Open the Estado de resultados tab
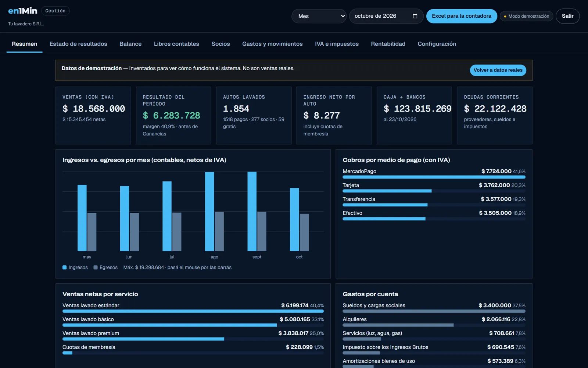Image resolution: width=588 pixels, height=368 pixels. tap(78, 44)
